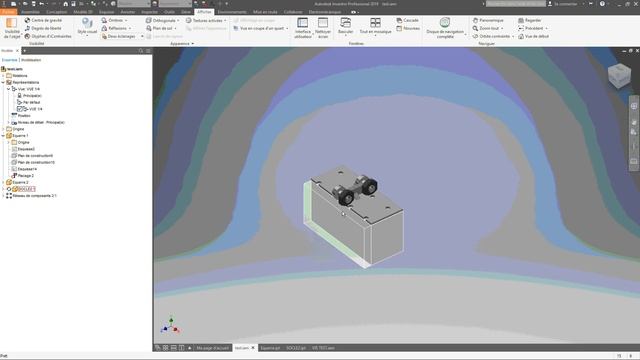Screen dimensions: 640x360
Task: Collapse the Equerre:1 component
Action: [x=3, y=136]
